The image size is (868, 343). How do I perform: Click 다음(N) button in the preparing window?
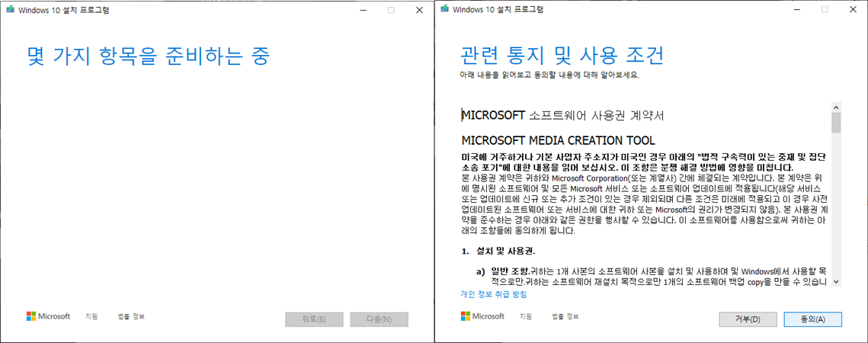click(x=380, y=319)
